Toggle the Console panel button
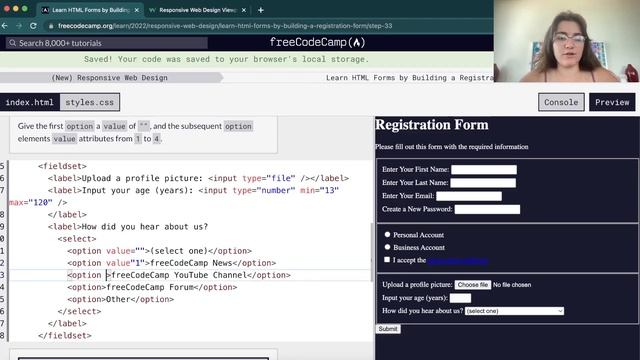Viewport: 640px width, 360px height. [x=561, y=102]
